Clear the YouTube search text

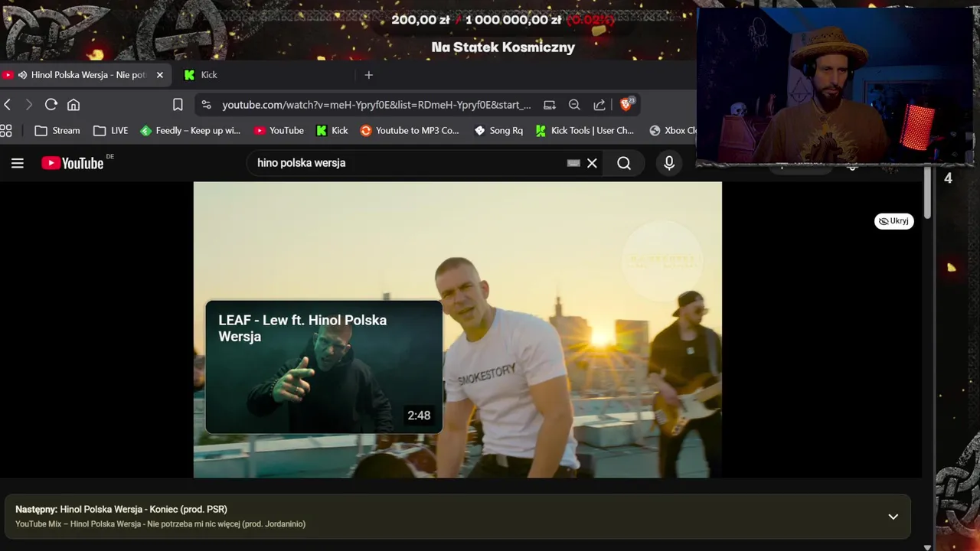click(592, 163)
